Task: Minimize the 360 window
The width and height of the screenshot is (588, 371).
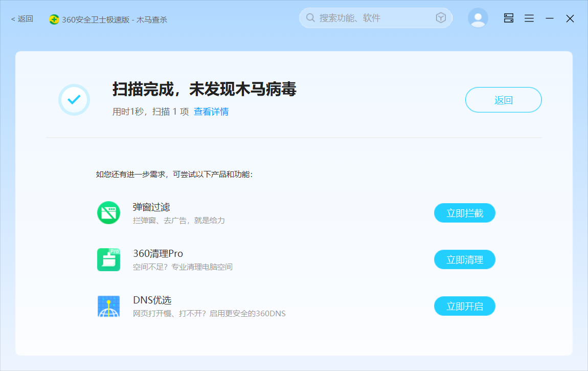Action: pyautogui.click(x=549, y=18)
